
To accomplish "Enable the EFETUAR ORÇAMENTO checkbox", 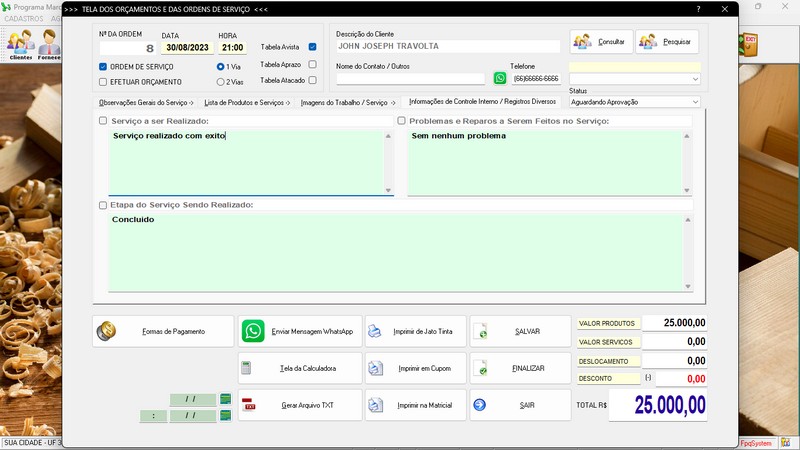I will (x=103, y=81).
